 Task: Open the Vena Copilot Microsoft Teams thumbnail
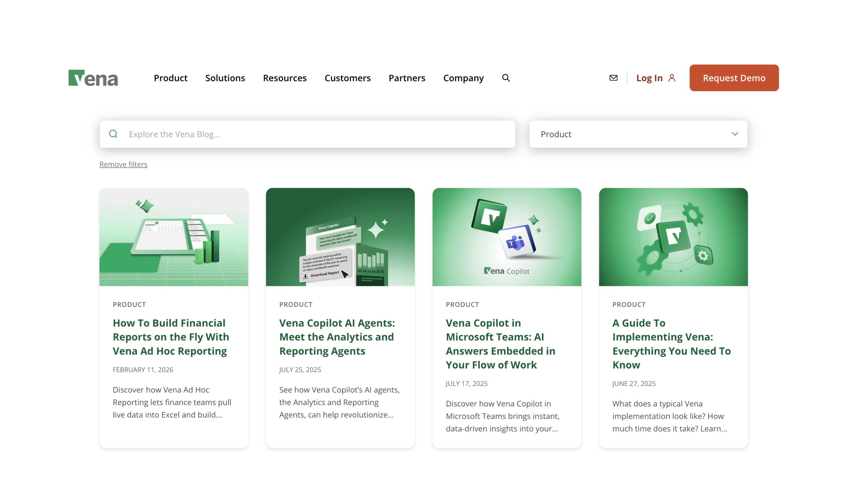[x=507, y=237]
